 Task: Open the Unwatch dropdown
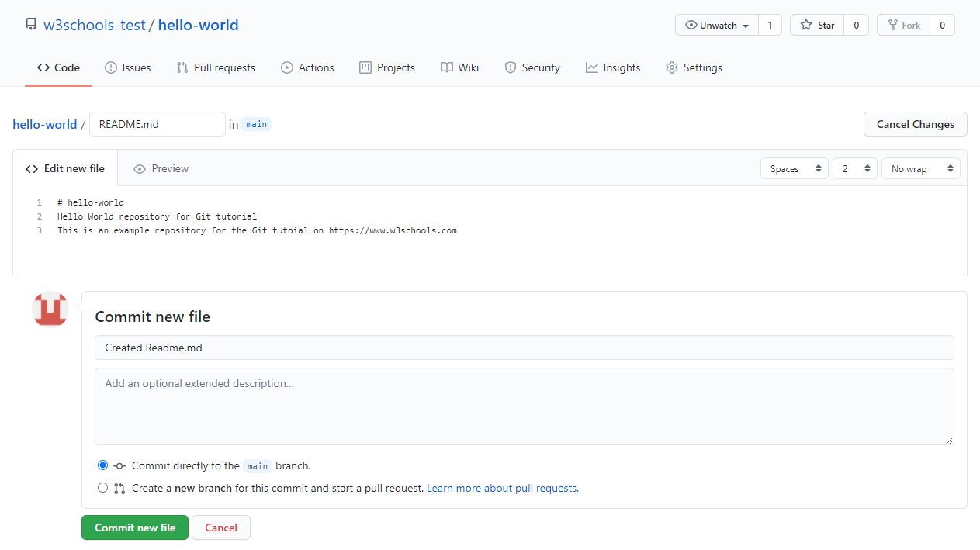[715, 25]
